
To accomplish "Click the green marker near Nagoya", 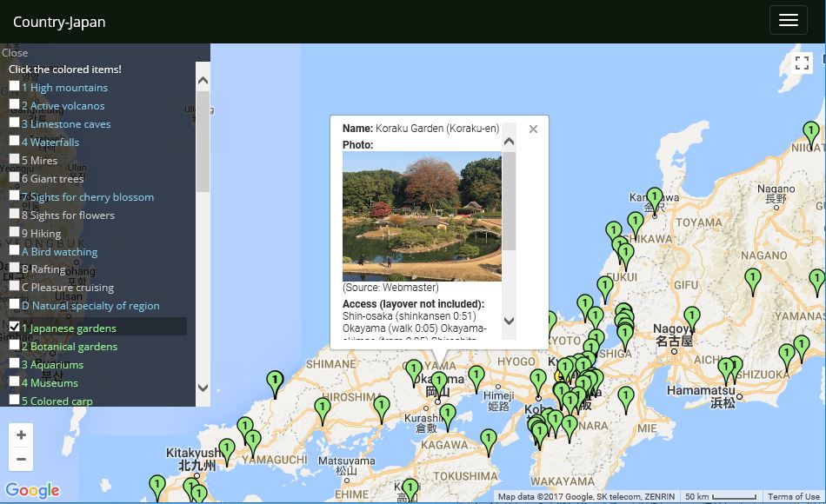I will coord(691,317).
